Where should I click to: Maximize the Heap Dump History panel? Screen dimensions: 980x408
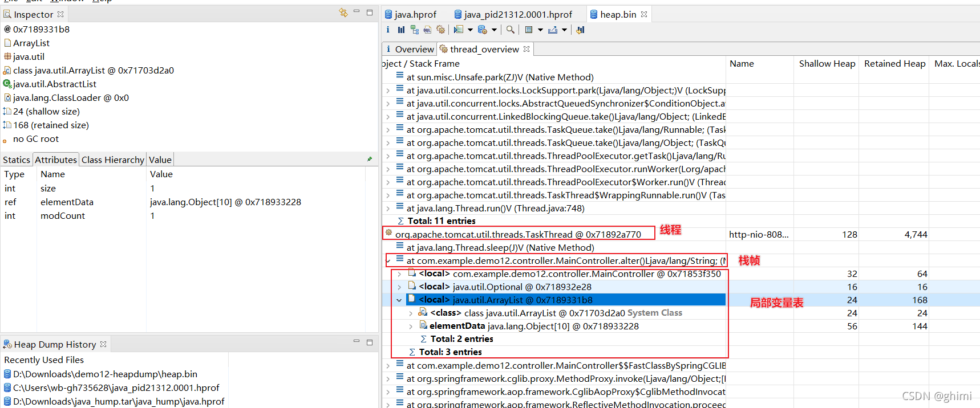(x=370, y=342)
